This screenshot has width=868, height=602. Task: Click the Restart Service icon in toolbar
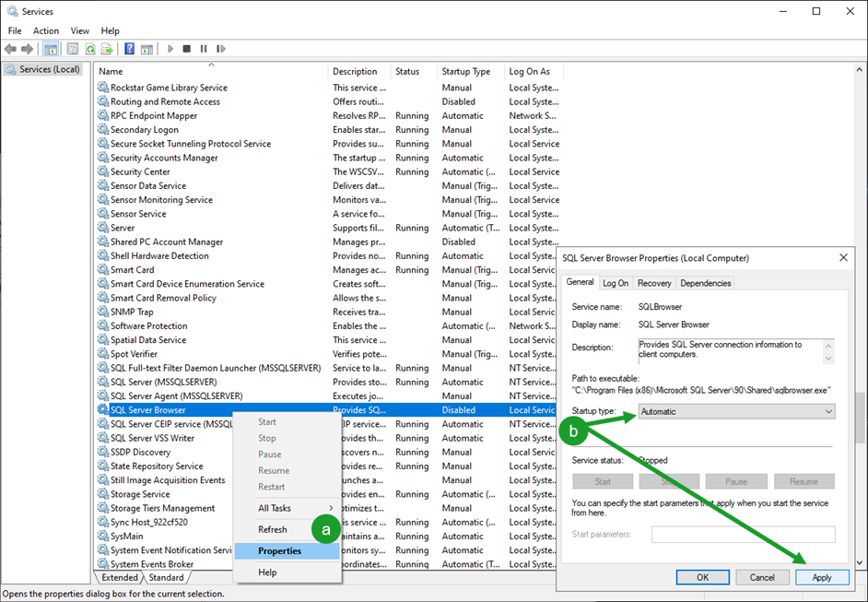[221, 49]
